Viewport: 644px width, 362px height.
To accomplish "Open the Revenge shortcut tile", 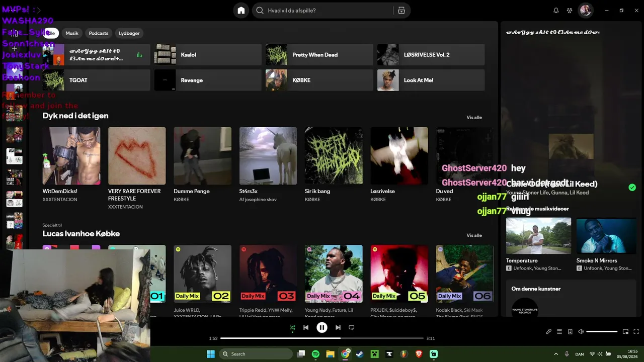I will pyautogui.click(x=208, y=80).
